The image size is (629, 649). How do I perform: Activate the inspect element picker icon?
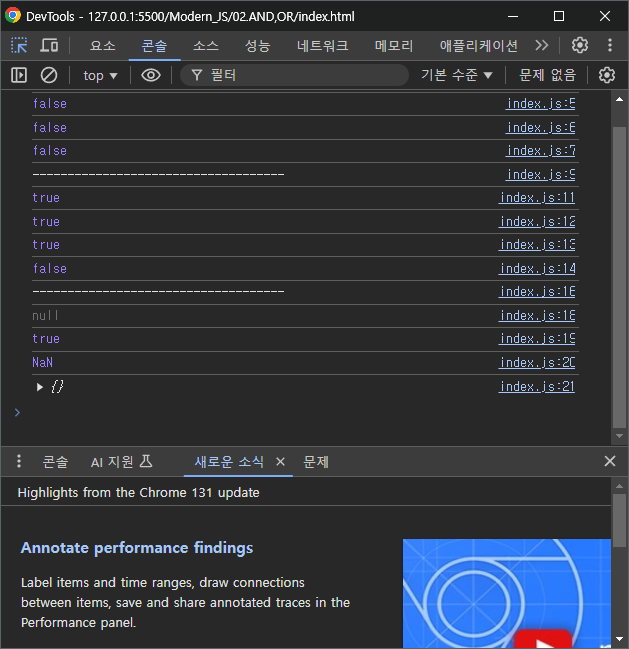click(19, 45)
